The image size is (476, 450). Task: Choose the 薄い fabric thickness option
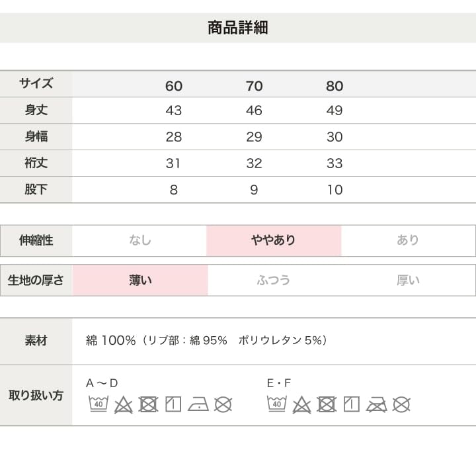click(140, 280)
